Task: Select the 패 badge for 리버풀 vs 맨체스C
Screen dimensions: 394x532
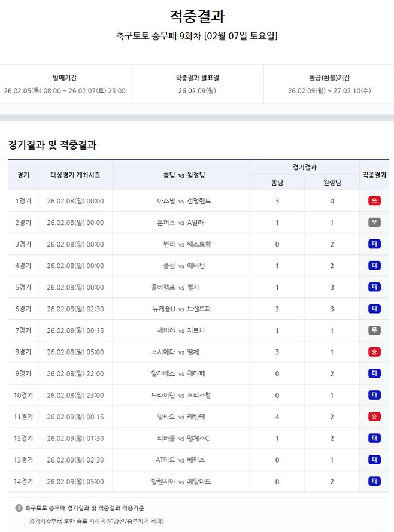Action: pyautogui.click(x=374, y=438)
